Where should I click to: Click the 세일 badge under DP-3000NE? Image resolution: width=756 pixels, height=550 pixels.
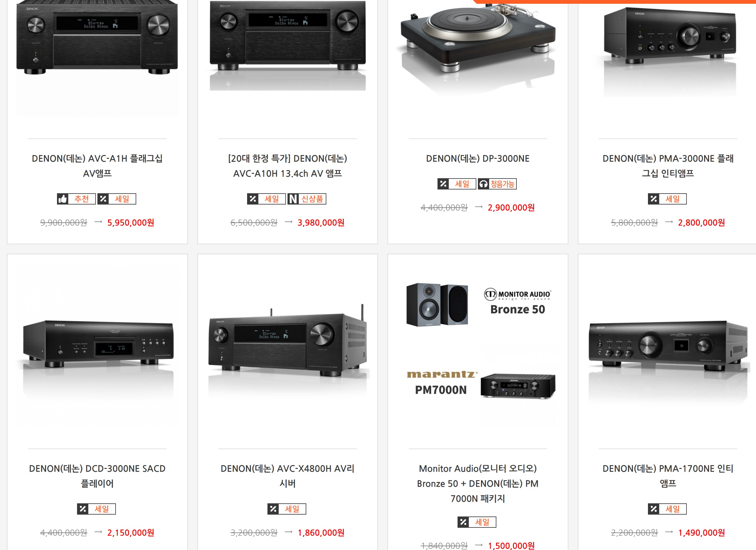click(457, 184)
